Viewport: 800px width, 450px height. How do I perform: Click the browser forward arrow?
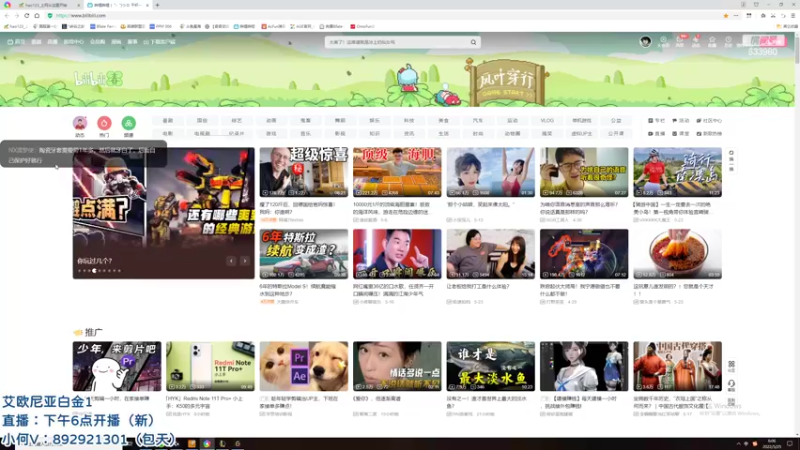coord(16,16)
